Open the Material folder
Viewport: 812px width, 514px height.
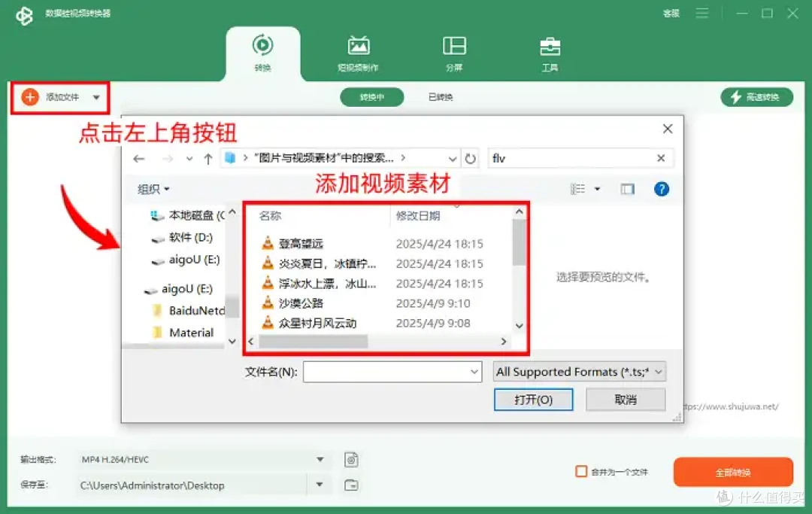(x=183, y=333)
